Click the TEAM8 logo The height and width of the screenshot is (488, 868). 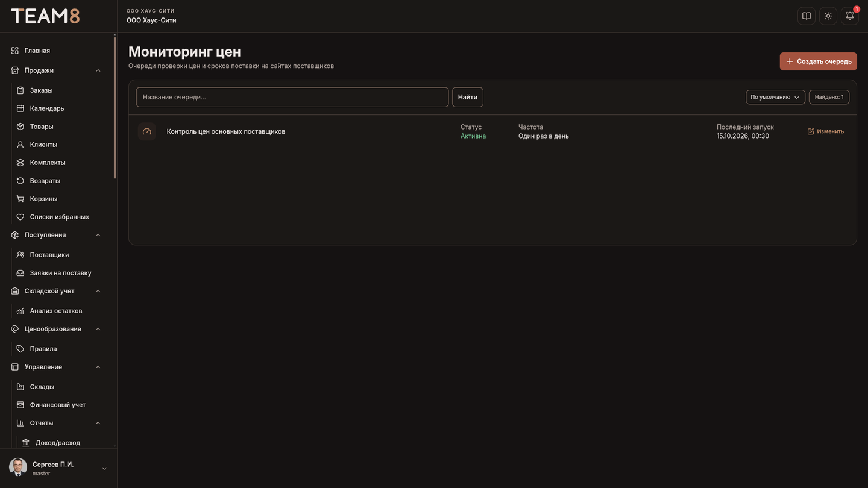[45, 16]
